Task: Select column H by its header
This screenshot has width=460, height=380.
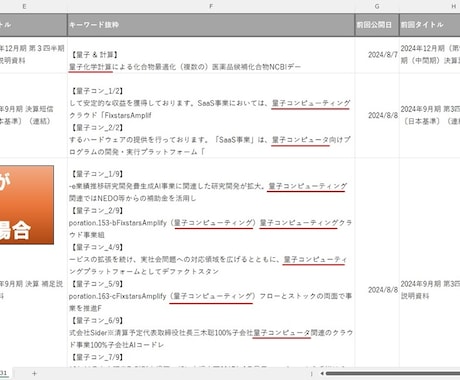Action: coord(430,6)
